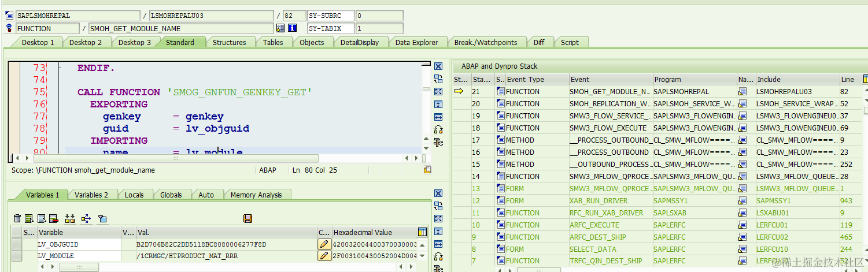Screen dimensions: 868x272
Task: Click the trash icon in variables toolbar
Action: coord(17,218)
